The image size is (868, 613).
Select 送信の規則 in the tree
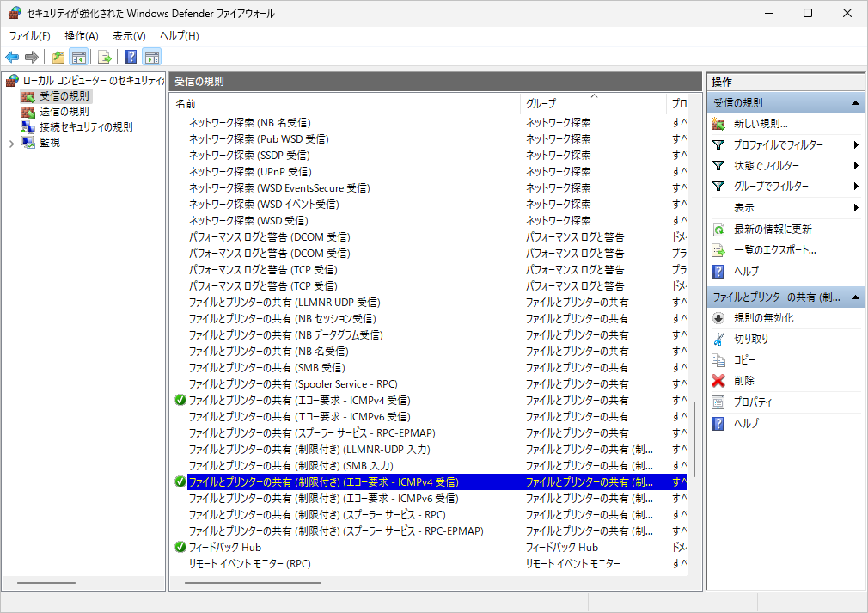pos(64,112)
